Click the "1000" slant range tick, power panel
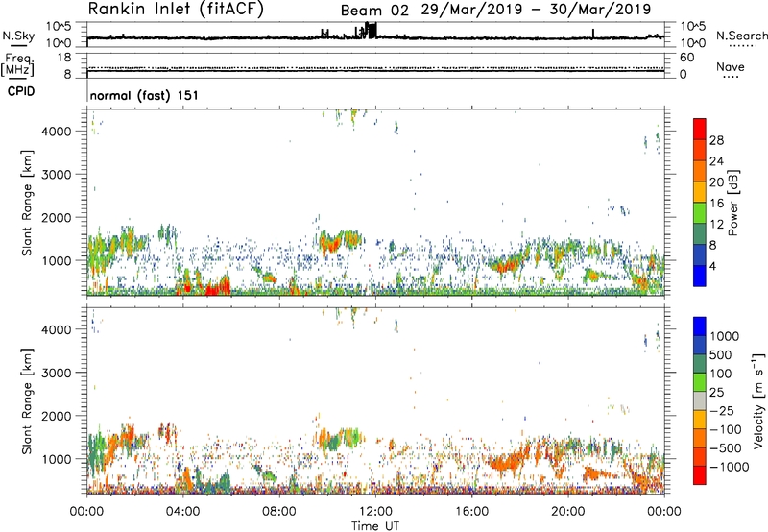 pos(57,261)
